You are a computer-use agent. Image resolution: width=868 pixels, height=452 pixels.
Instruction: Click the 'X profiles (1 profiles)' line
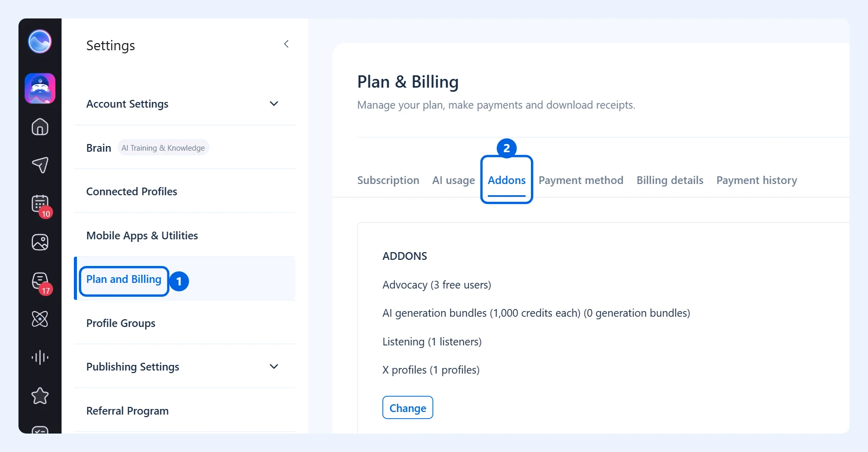(431, 370)
